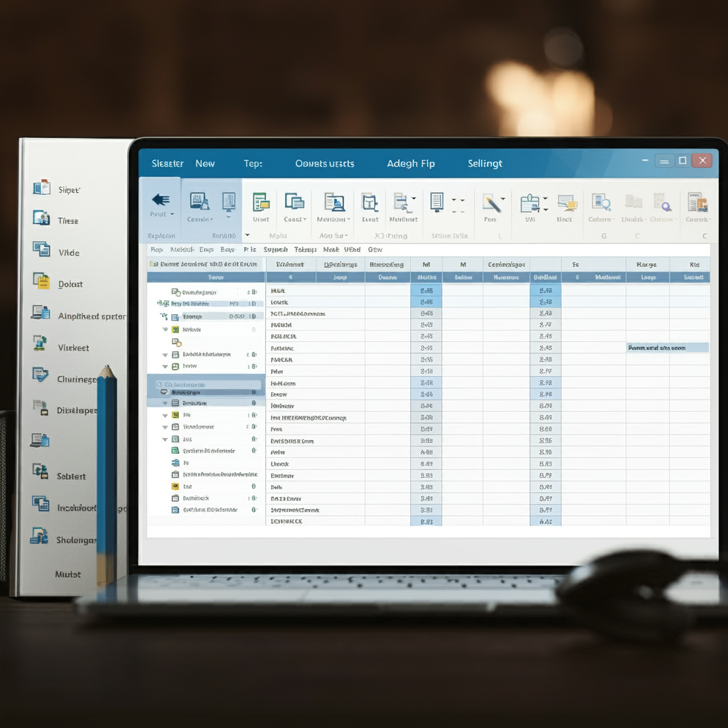This screenshot has height=728, width=728.
Task: Click the unlabeled laptop icon in sidebar
Action: 40,439
